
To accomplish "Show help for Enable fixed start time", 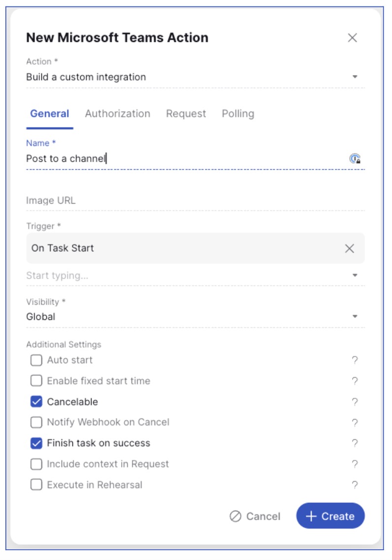I will click(355, 381).
